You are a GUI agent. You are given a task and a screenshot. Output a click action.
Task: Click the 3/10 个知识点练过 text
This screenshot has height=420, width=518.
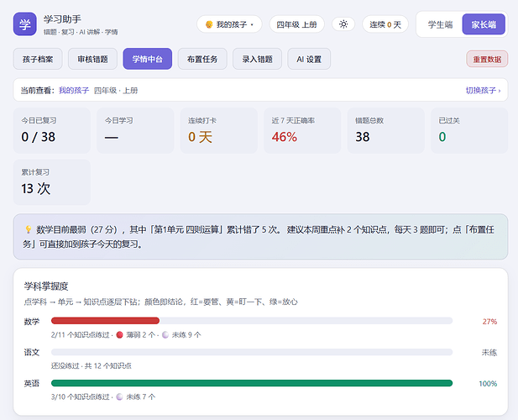point(81,396)
